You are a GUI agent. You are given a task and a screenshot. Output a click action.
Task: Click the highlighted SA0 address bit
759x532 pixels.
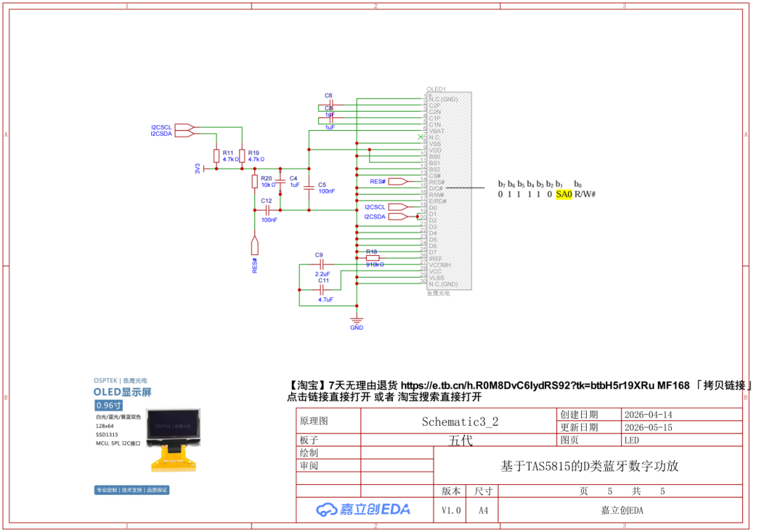click(564, 194)
